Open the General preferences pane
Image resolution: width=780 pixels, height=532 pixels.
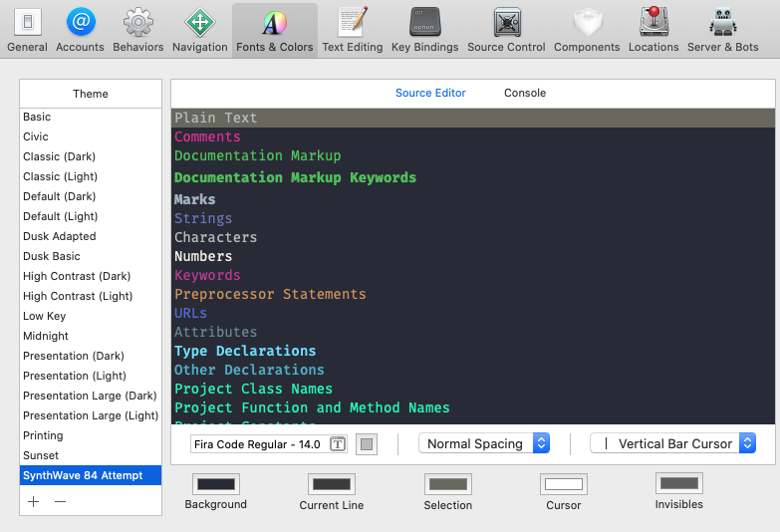click(x=27, y=30)
